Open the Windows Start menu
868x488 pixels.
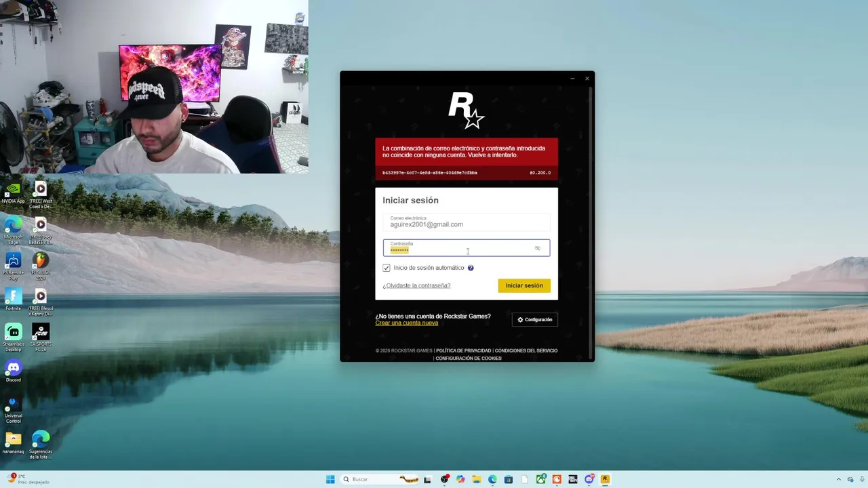(x=330, y=479)
